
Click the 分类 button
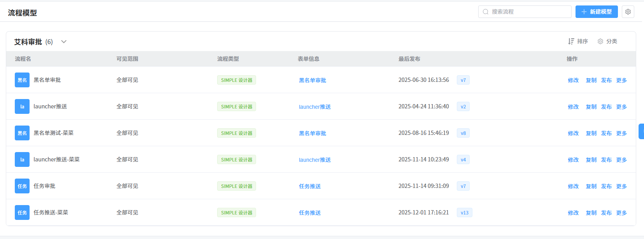pos(607,41)
